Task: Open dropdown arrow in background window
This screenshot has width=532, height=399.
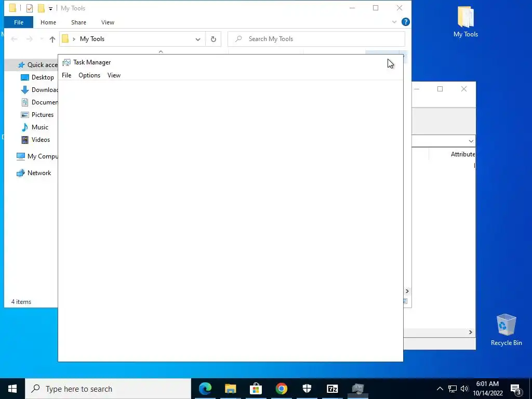Action: (471, 141)
